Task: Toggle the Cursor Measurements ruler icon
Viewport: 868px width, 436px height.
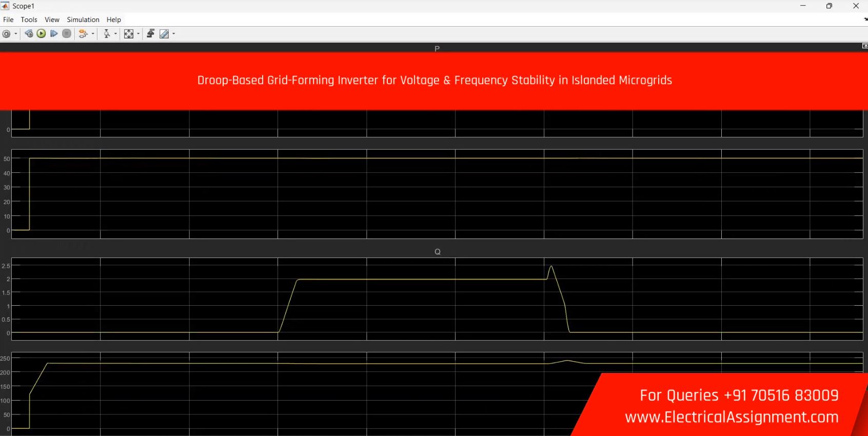Action: pyautogui.click(x=164, y=34)
